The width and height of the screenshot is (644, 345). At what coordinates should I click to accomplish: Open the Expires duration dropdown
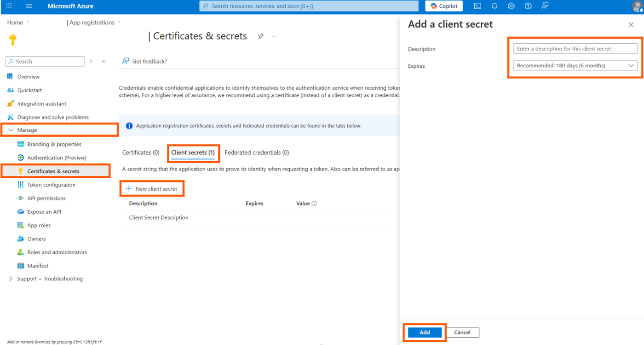(x=575, y=66)
